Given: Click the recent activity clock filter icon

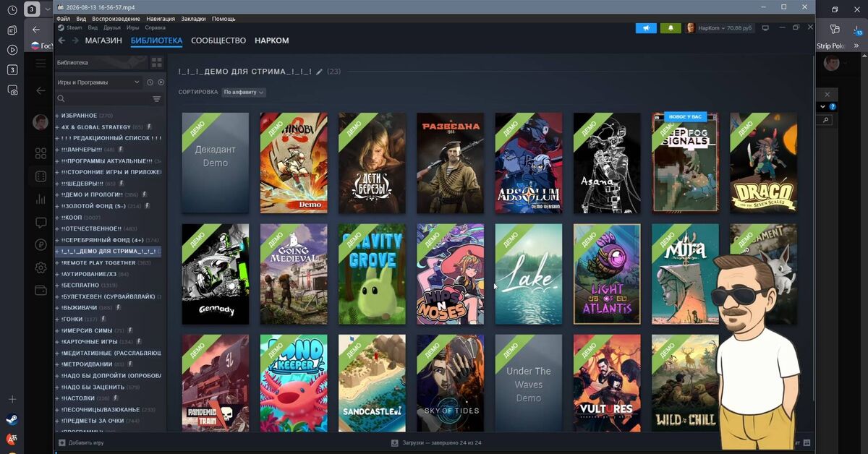Looking at the screenshot, I should pyautogui.click(x=150, y=82).
